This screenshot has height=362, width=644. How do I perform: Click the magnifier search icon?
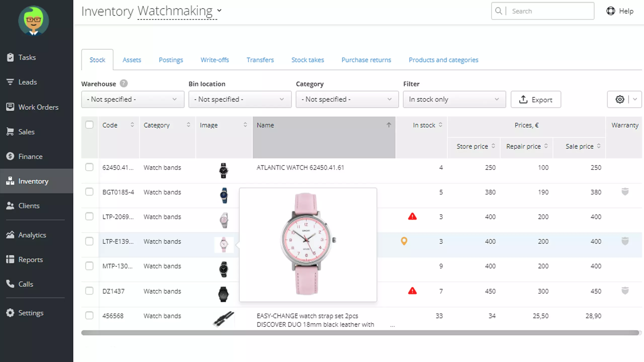click(x=498, y=11)
